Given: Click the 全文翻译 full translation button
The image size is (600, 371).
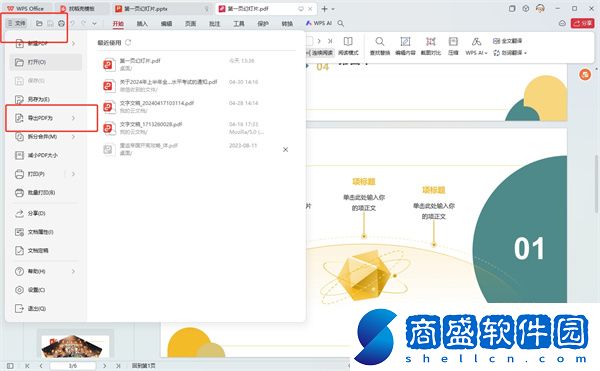Looking at the screenshot, I should click(x=507, y=41).
